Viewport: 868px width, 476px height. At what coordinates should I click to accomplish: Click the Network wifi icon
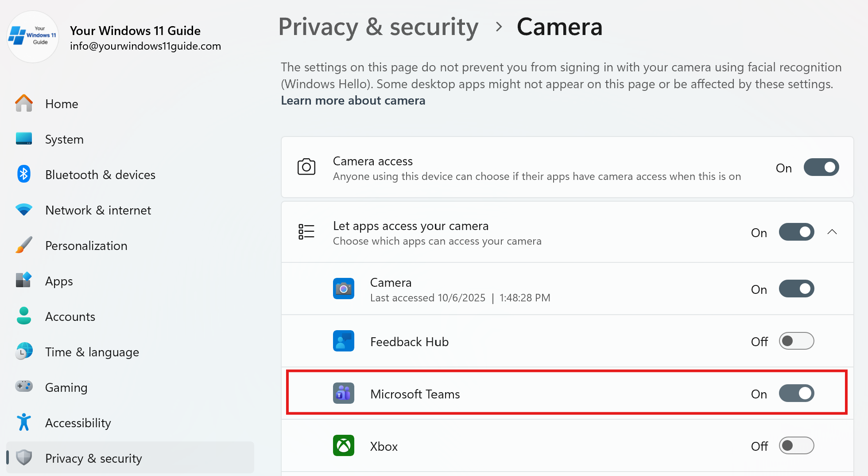pyautogui.click(x=24, y=210)
